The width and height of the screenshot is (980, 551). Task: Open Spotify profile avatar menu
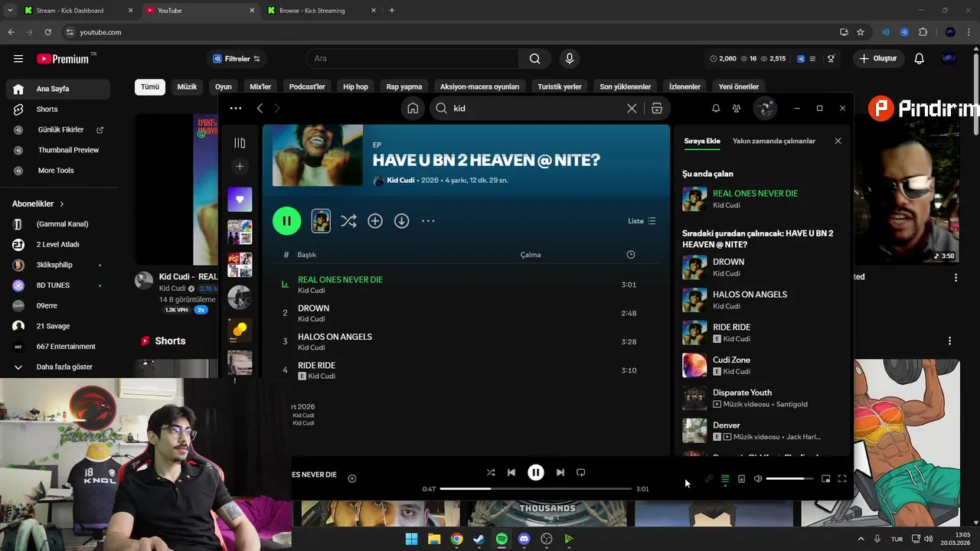(765, 109)
